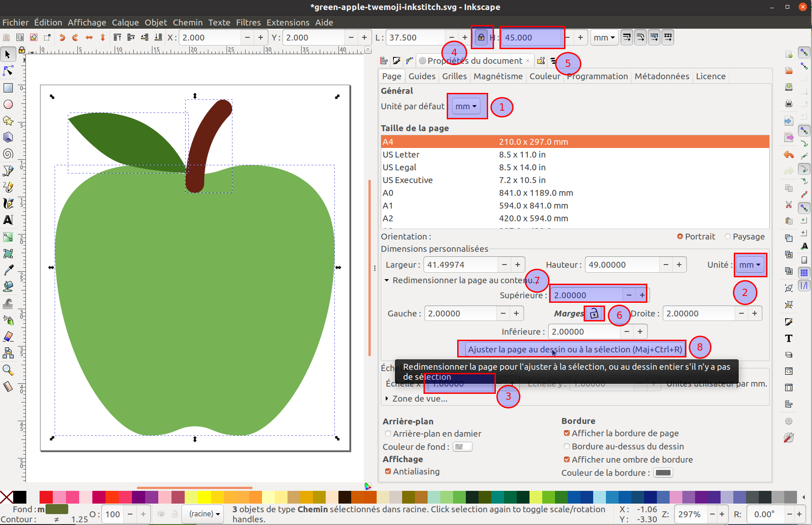
Task: Open the Couleur de la bordure swatch
Action: point(663,473)
